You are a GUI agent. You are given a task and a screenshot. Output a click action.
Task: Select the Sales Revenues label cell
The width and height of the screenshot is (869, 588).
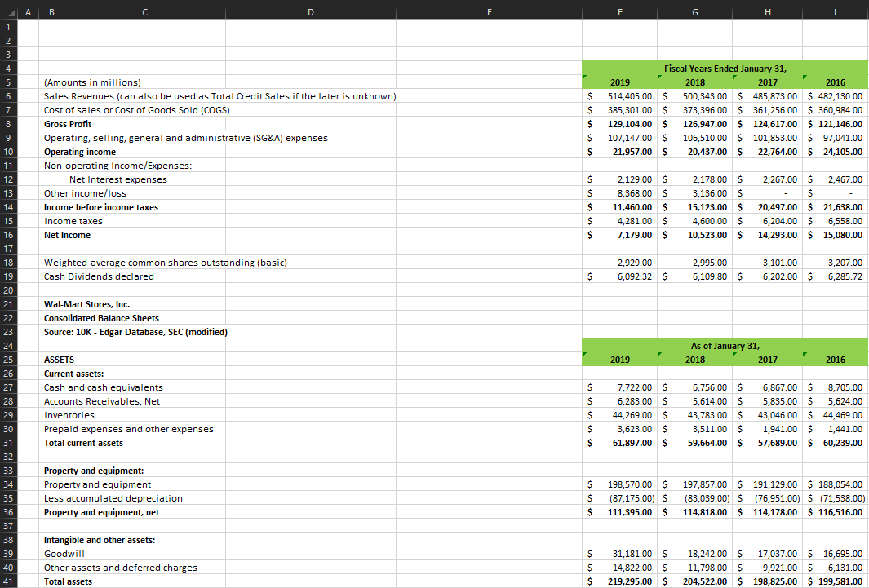pos(220,96)
